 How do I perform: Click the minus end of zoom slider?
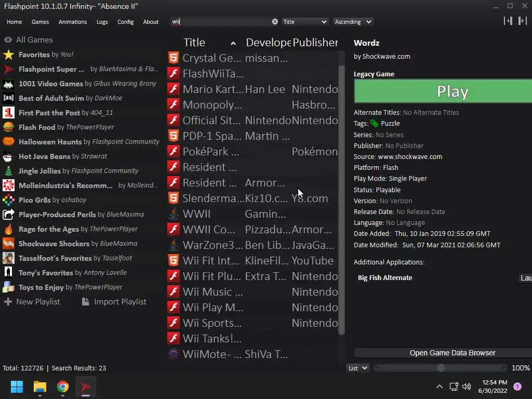pyautogui.click(x=378, y=368)
